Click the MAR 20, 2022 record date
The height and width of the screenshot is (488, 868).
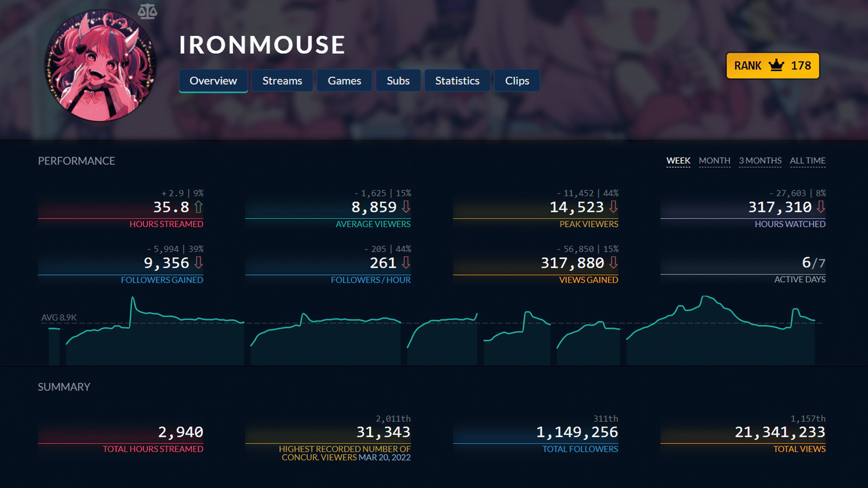coord(384,457)
